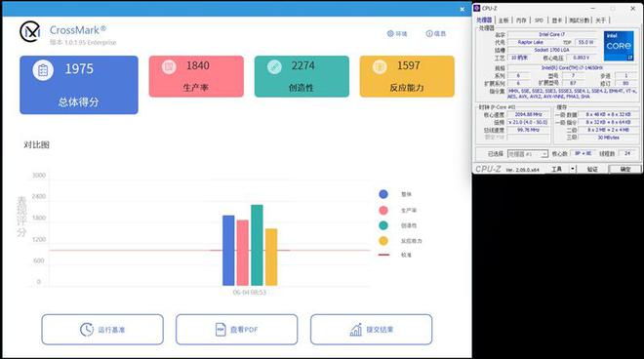The width and height of the screenshot is (644, 359).
Task: Click the yellow responsiveness bar in chart
Action: (271, 258)
